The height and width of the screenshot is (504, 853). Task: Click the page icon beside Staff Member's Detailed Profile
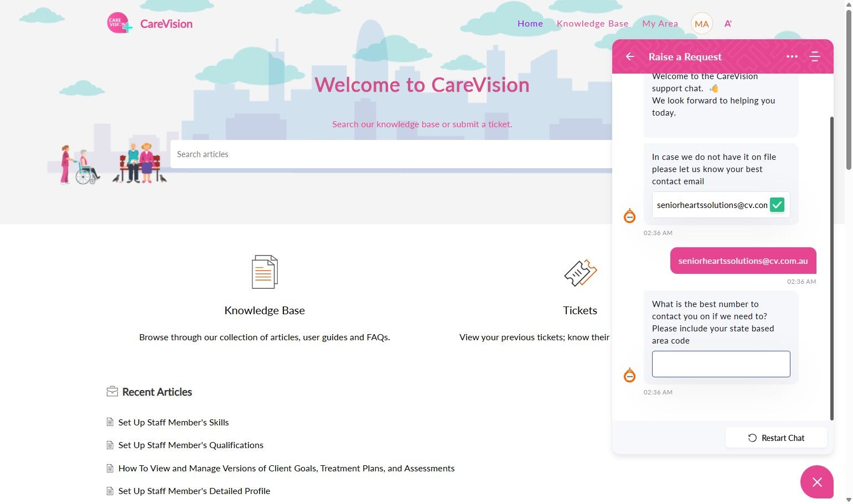110,491
